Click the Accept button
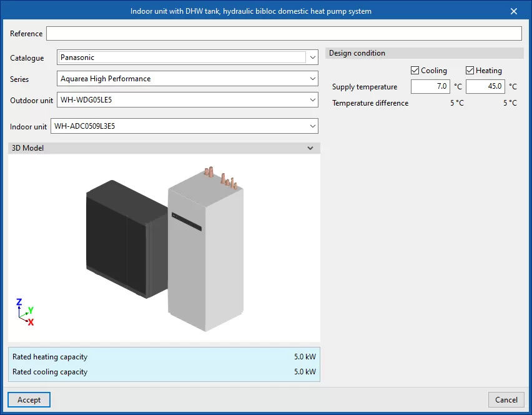The image size is (532, 415). pyautogui.click(x=29, y=400)
